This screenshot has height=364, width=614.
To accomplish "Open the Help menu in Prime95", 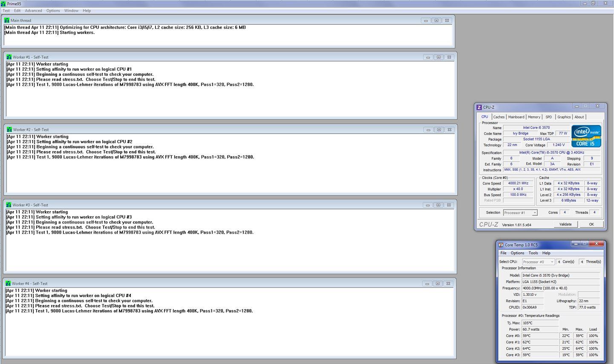I will pos(86,11).
